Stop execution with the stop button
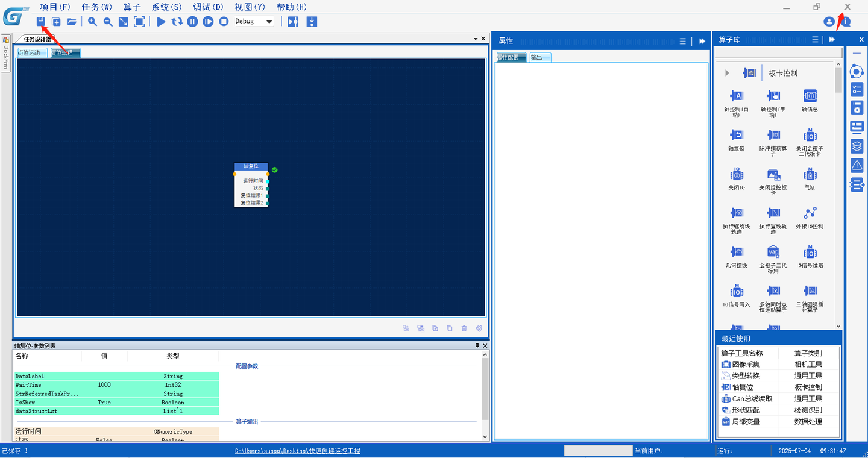 (x=224, y=22)
